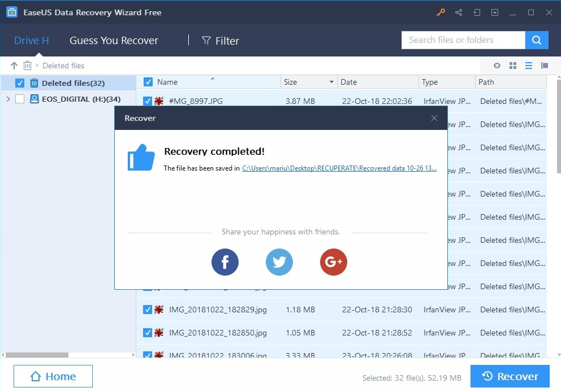
Task: Click Deleted files breadcrumb text
Action: (x=63, y=66)
